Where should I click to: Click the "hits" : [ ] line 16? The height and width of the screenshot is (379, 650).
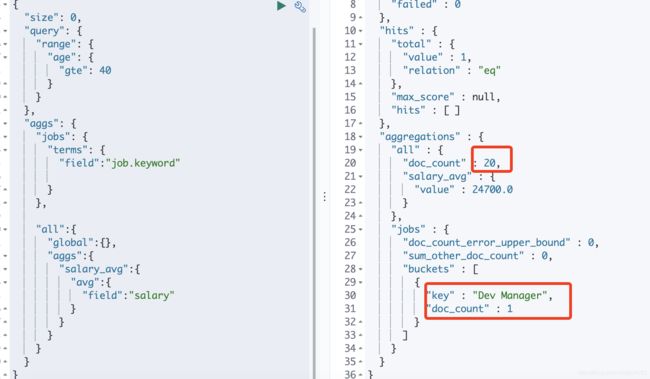click(426, 110)
